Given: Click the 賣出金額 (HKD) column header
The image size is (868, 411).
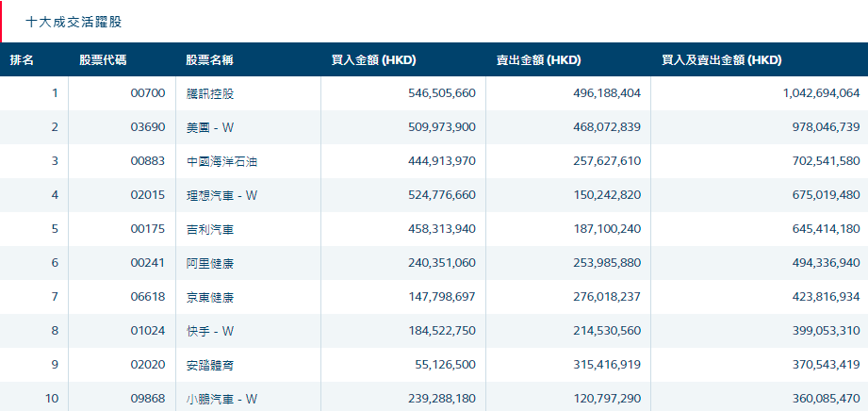Looking at the screenshot, I should 539,60.
